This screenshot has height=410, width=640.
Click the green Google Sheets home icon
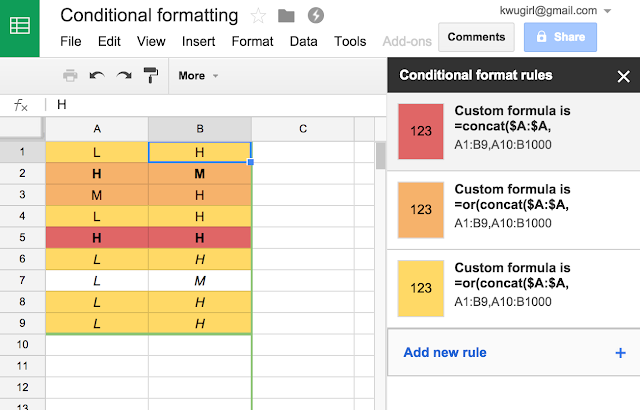coord(20,28)
